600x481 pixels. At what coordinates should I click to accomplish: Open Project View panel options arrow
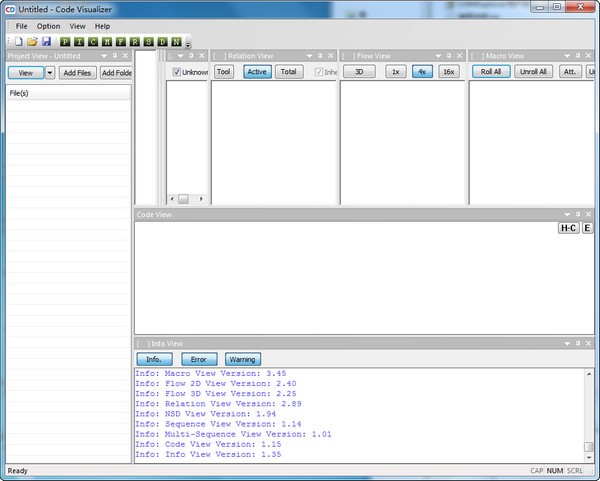pos(104,56)
